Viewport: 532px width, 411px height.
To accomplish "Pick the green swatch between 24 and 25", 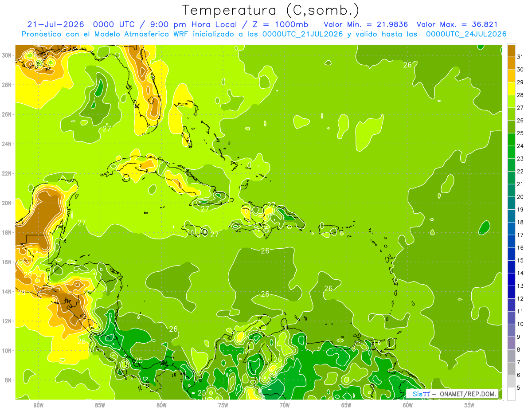I will (x=511, y=140).
